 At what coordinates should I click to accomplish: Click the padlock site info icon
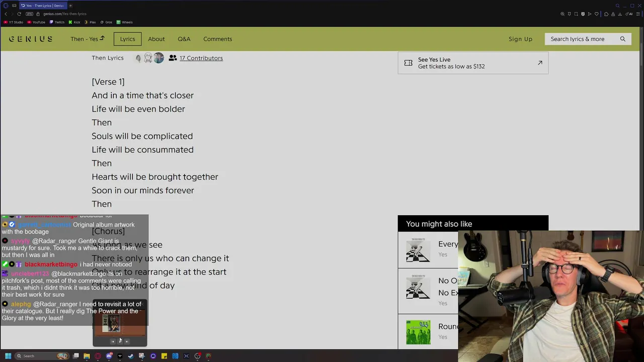pos(38,14)
